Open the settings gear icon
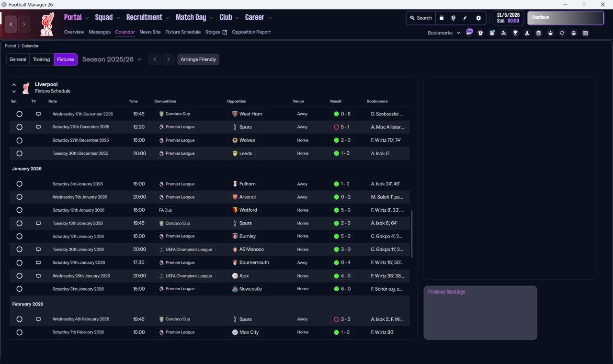Screen dimensions: 613x364 (478, 18)
